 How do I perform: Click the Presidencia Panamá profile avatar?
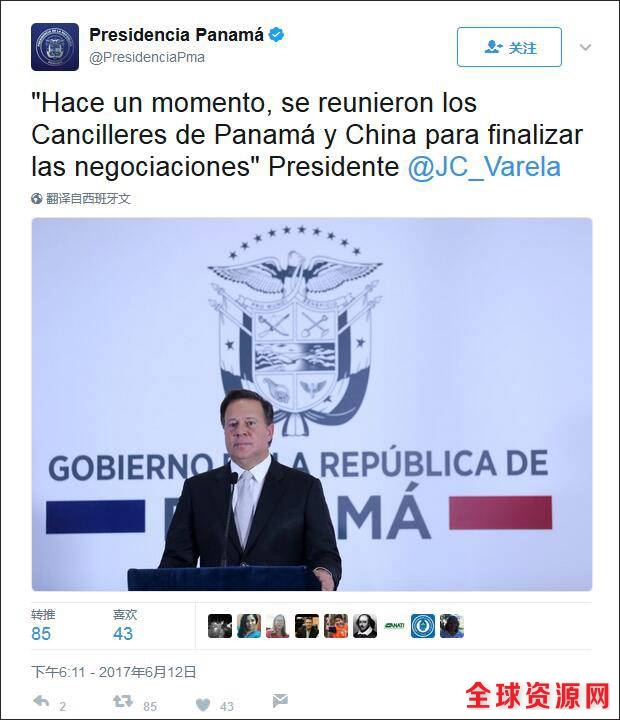[x=55, y=47]
